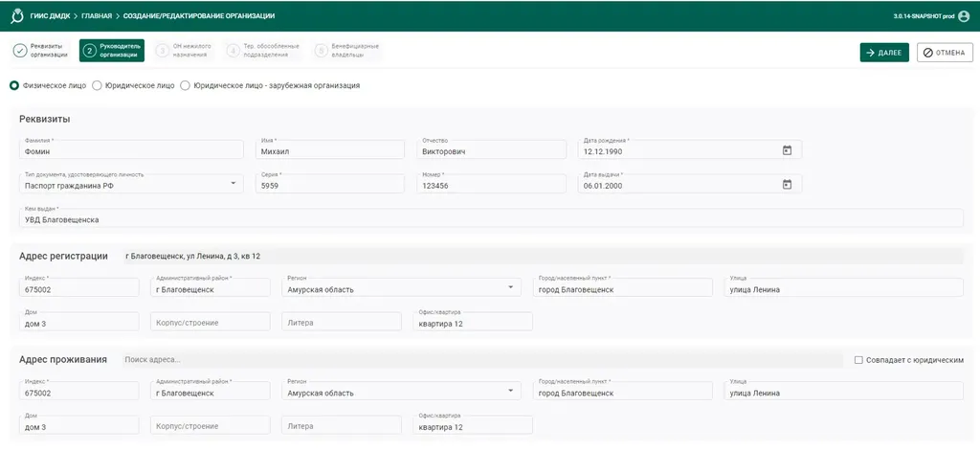
Task: Select Физическое лицо radio button
Action: click(x=14, y=85)
